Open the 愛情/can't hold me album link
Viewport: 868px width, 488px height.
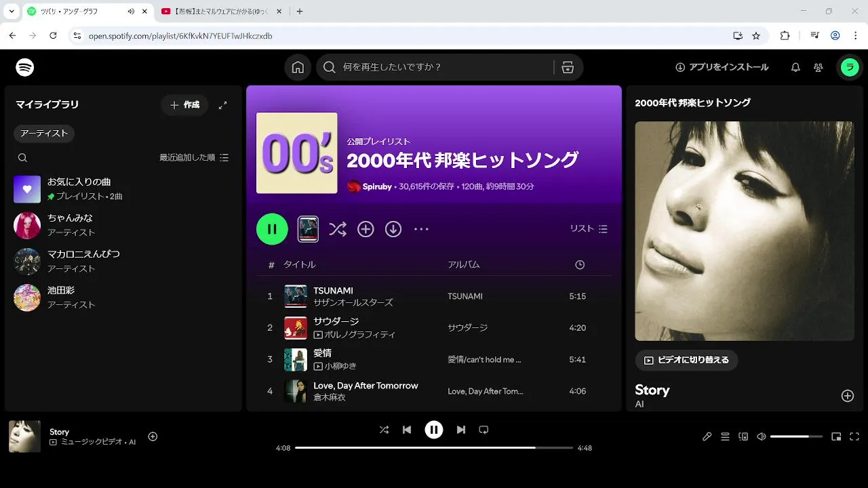(x=484, y=360)
